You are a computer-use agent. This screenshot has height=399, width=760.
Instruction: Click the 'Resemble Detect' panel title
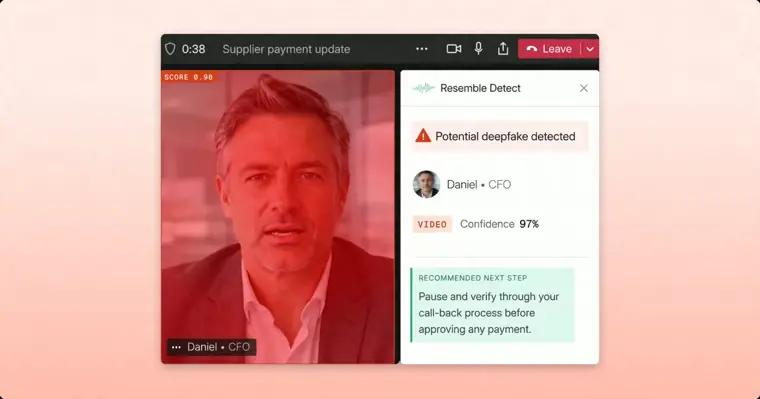pyautogui.click(x=480, y=88)
